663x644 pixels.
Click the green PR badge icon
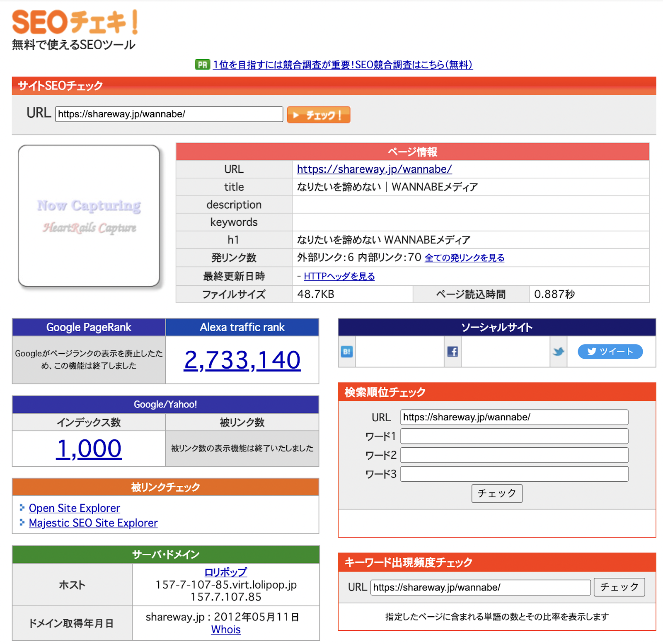(x=203, y=65)
